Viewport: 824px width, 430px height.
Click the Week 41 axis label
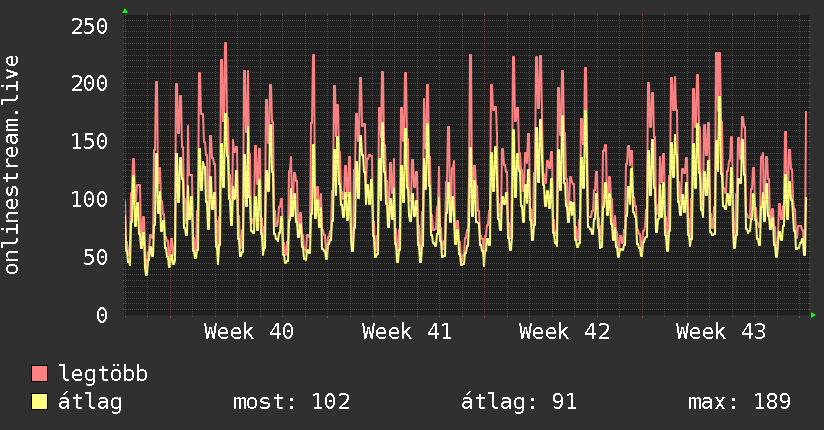tap(407, 332)
